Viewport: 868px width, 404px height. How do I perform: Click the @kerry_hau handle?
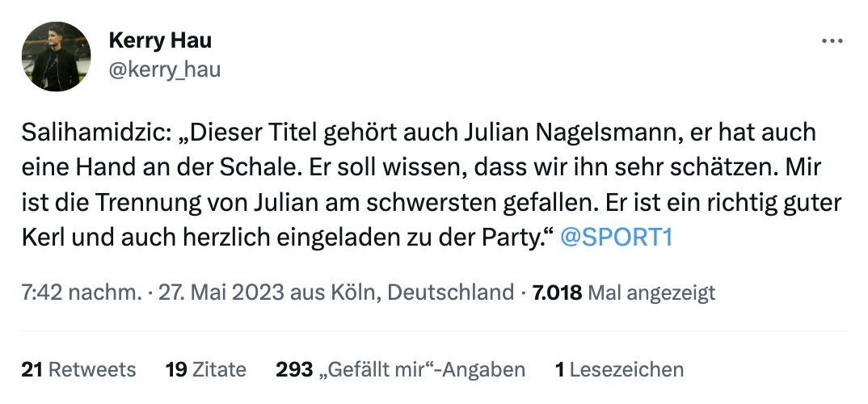point(164,70)
